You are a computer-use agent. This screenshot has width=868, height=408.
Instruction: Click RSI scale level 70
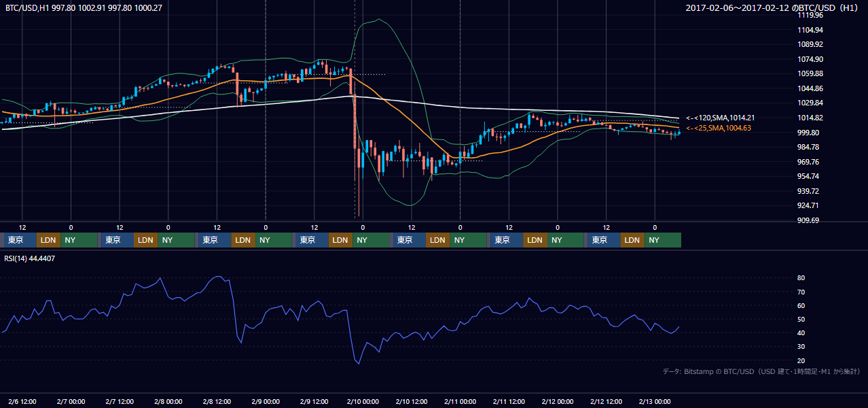click(x=801, y=292)
